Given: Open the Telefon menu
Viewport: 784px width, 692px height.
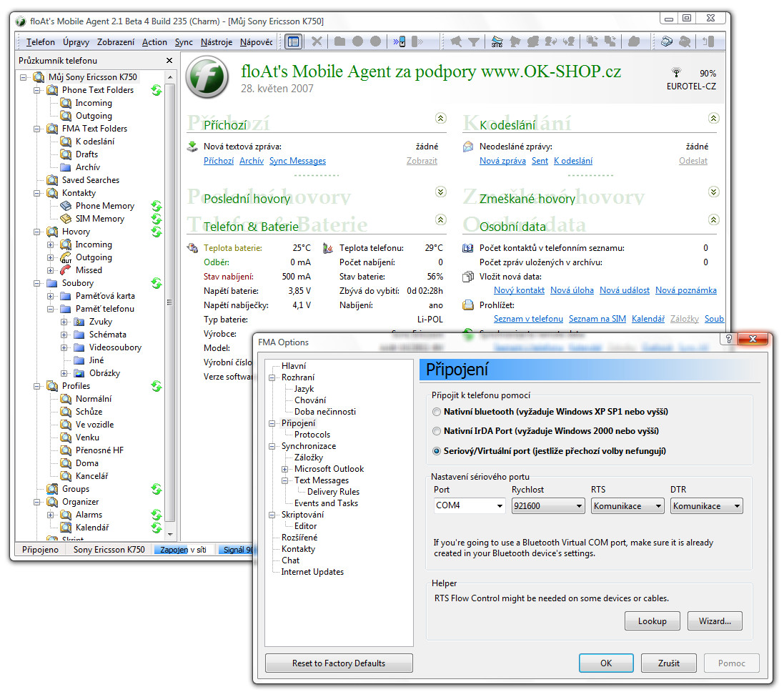Looking at the screenshot, I should [41, 42].
